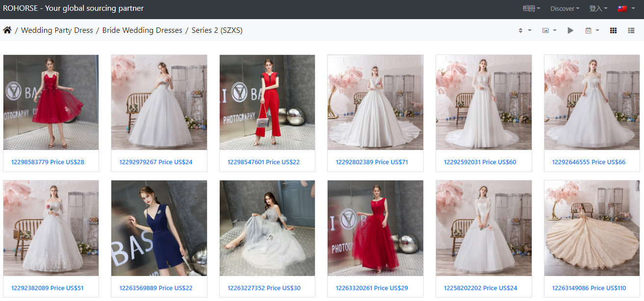Expand the 相冊 albums dropdown
The height and width of the screenshot is (301, 644).
(531, 8)
